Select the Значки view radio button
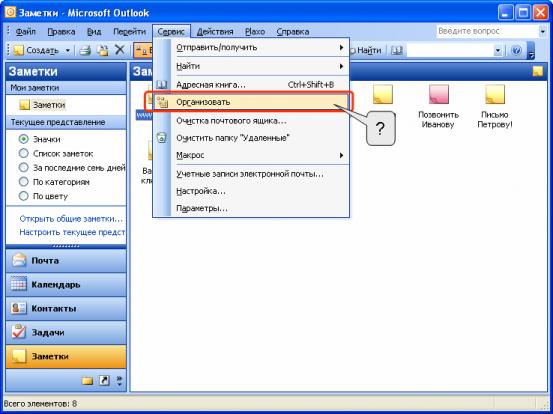Screen dimensions: 553x414 pos(24,139)
